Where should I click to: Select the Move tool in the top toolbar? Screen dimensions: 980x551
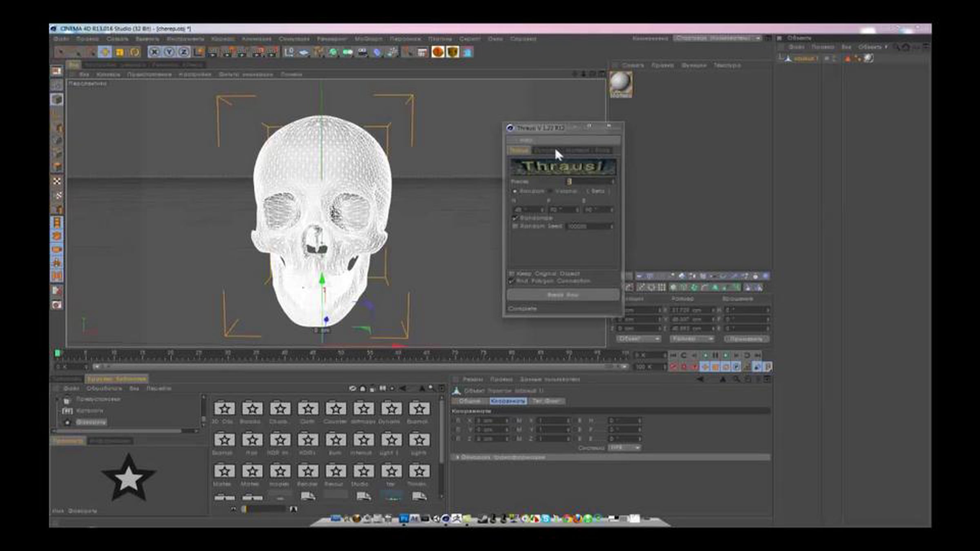pyautogui.click(x=105, y=52)
